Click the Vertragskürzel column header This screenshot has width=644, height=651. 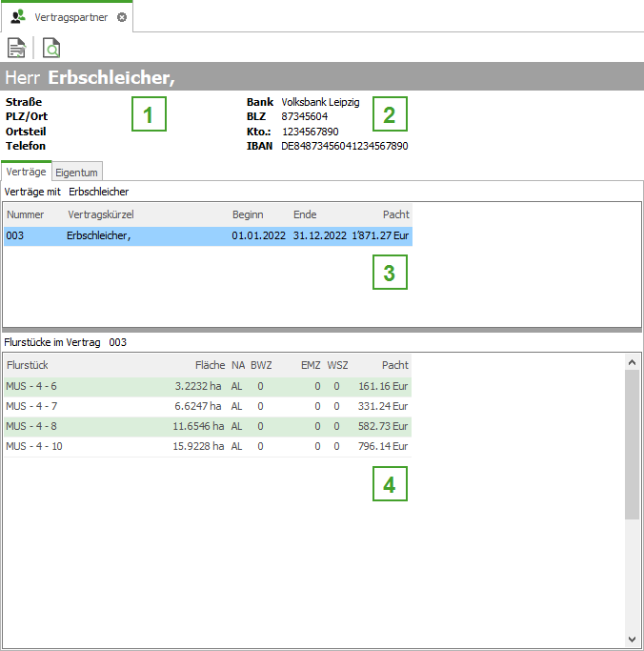103,214
